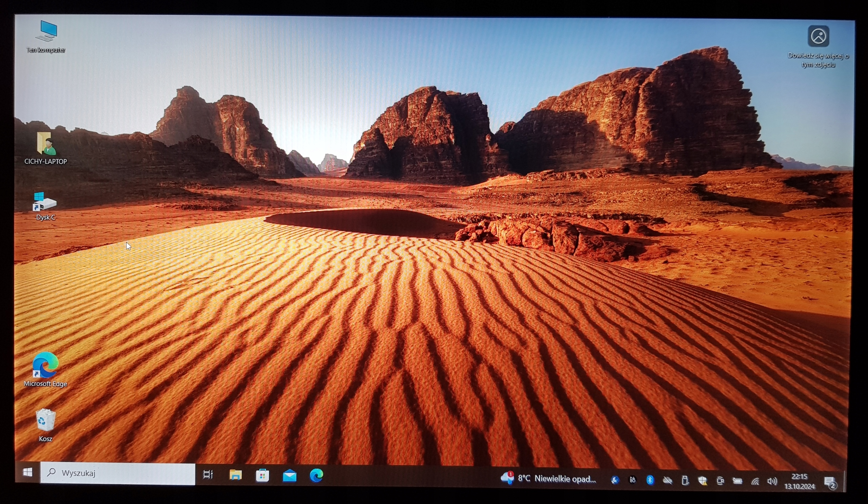
Task: Open the Windows Start menu
Action: point(27,472)
